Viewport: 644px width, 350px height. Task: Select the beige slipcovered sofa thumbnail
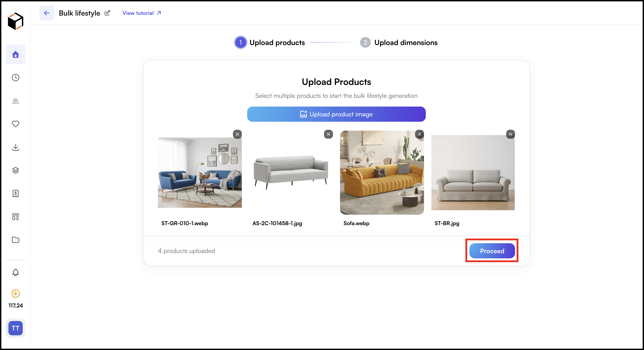point(473,173)
